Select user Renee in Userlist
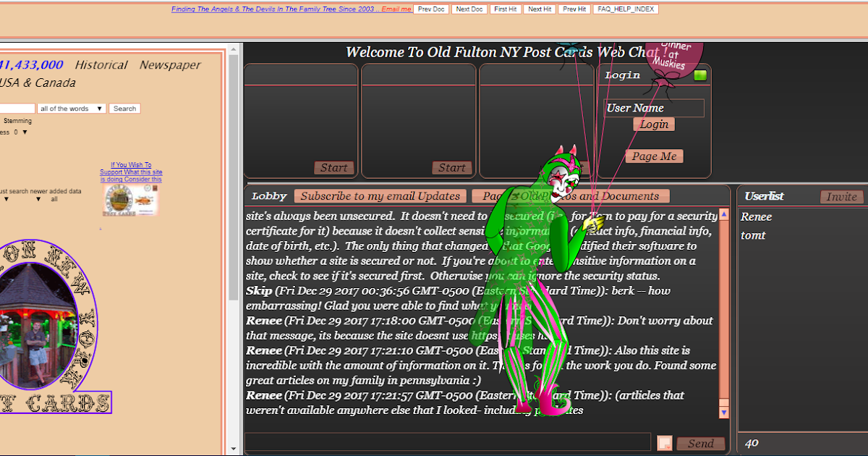 (757, 217)
